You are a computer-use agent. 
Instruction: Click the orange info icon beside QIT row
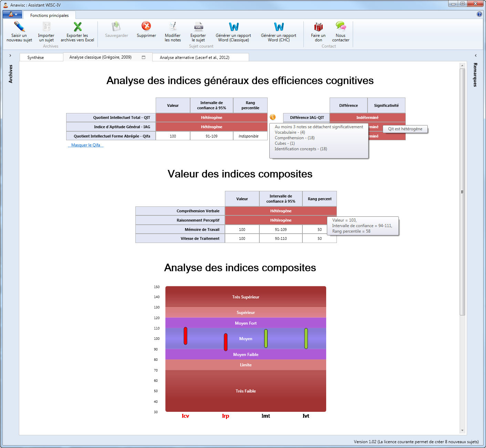click(273, 117)
